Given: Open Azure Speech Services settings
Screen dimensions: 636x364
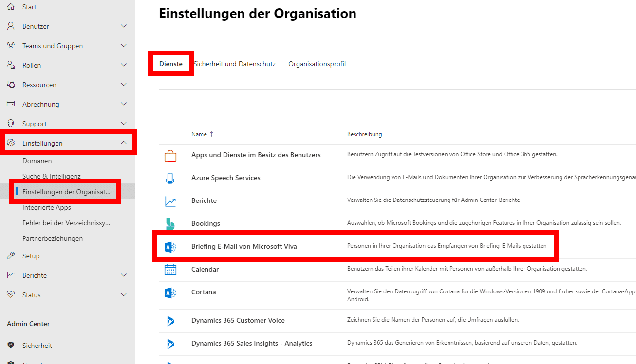Looking at the screenshot, I should tap(226, 178).
